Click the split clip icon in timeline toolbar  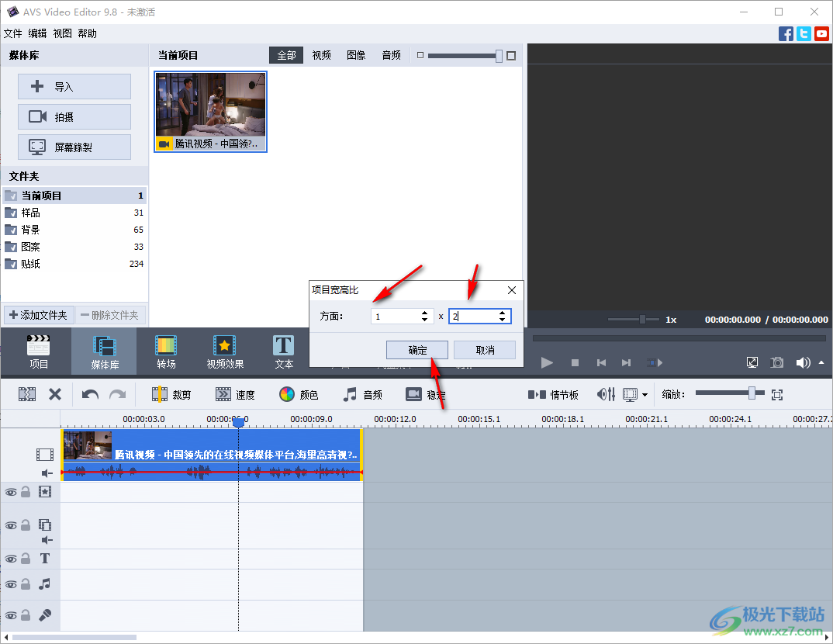coord(27,394)
